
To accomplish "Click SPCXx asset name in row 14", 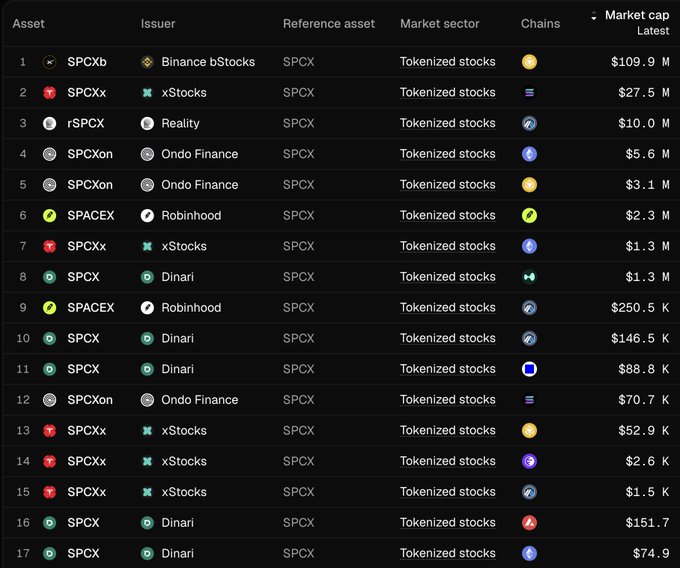I will point(87,461).
